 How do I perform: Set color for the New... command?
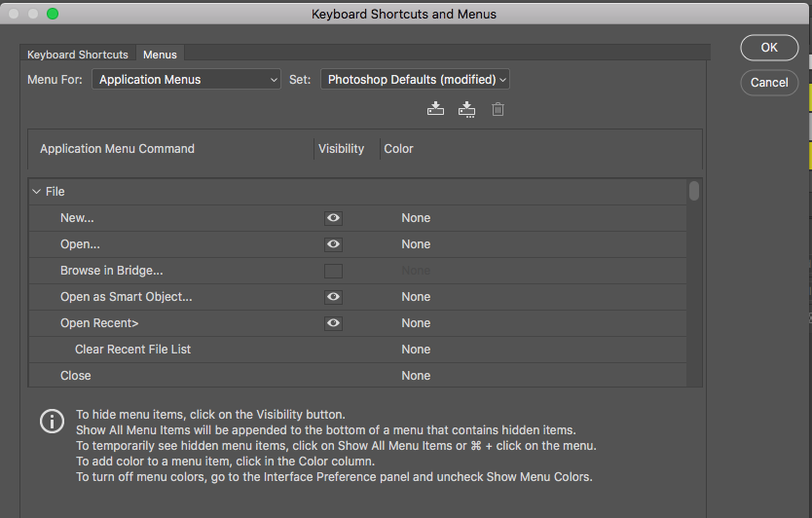(x=416, y=218)
